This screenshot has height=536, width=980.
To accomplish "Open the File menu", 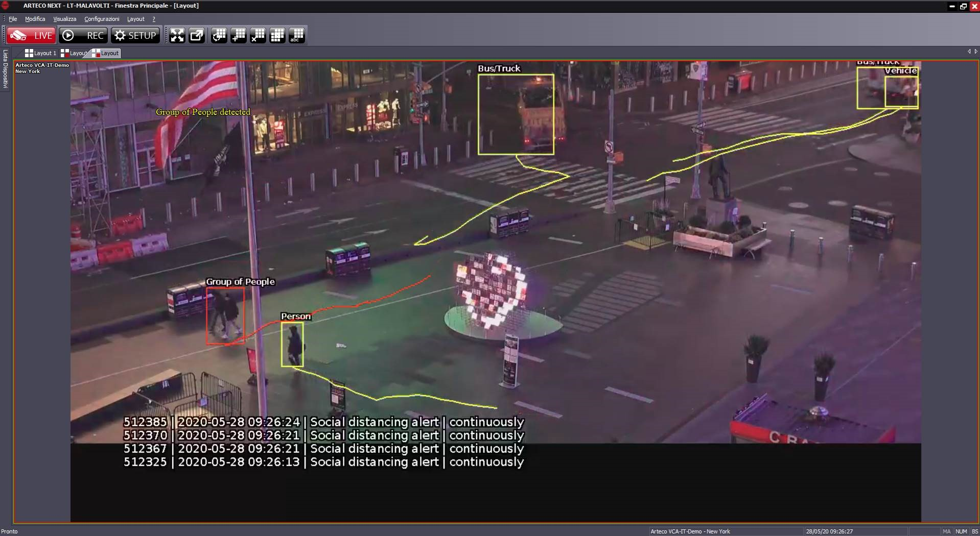I will (13, 19).
